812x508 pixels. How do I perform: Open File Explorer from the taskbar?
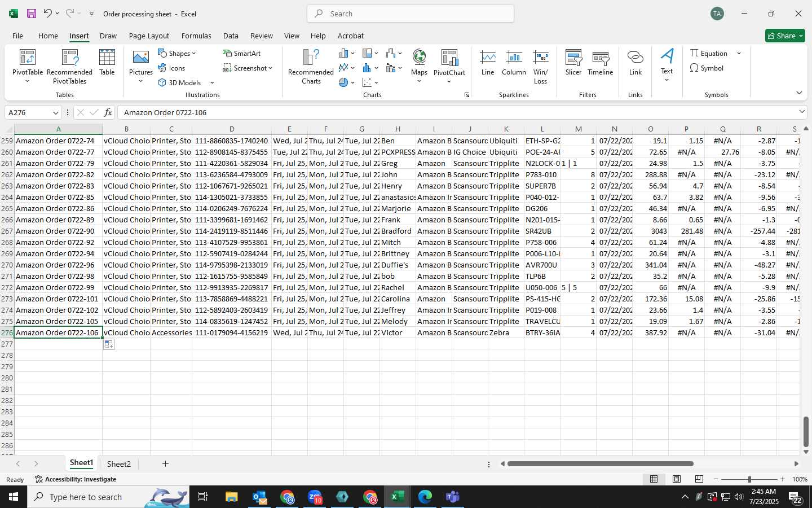click(x=232, y=497)
